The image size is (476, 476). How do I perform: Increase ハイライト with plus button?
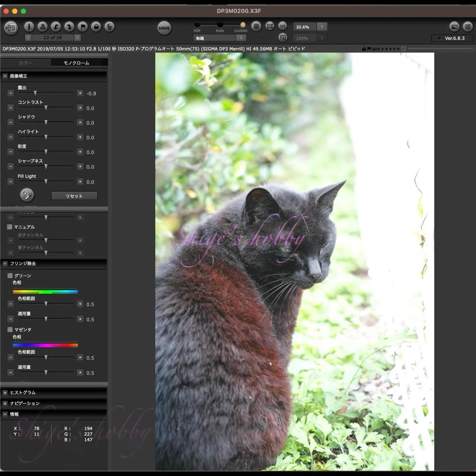coord(80,137)
